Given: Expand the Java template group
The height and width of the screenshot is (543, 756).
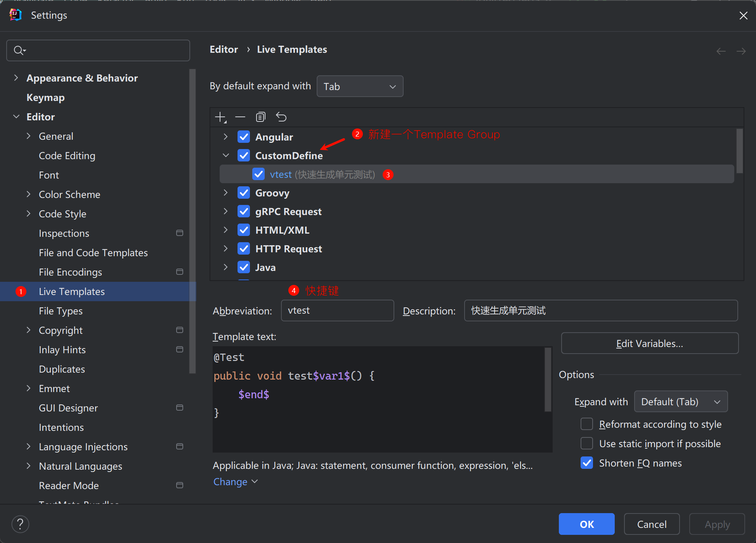Looking at the screenshot, I should click(225, 267).
